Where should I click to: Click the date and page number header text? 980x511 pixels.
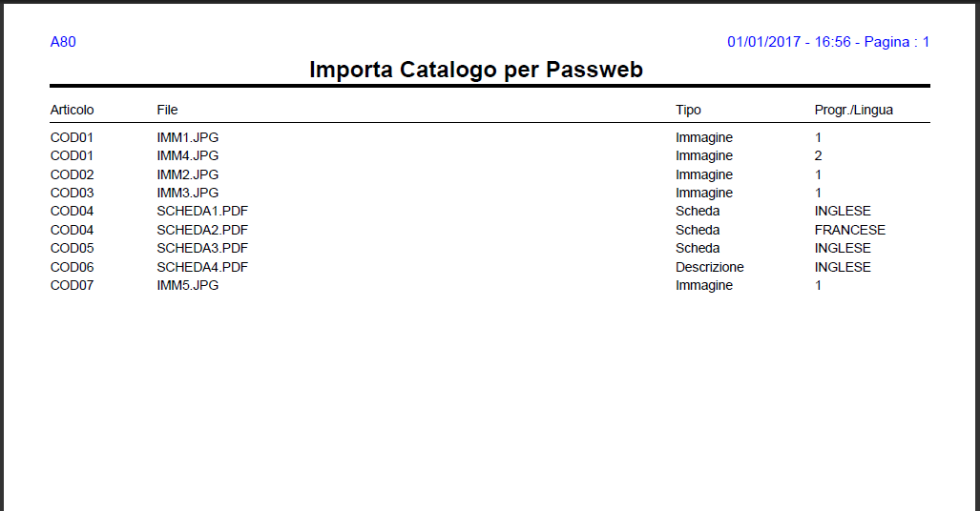pos(827,42)
